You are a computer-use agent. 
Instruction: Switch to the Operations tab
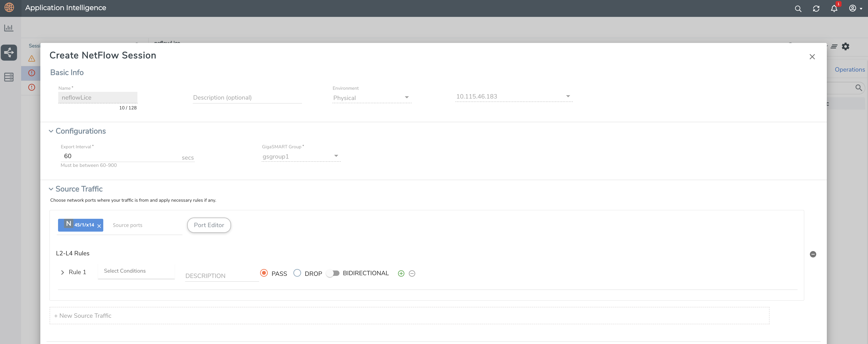click(x=850, y=69)
